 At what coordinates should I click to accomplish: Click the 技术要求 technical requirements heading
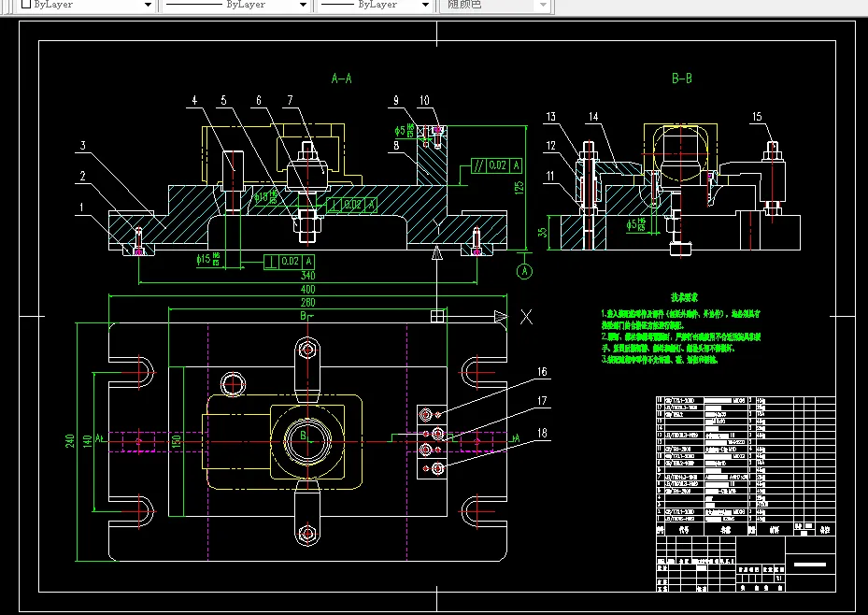tap(684, 297)
